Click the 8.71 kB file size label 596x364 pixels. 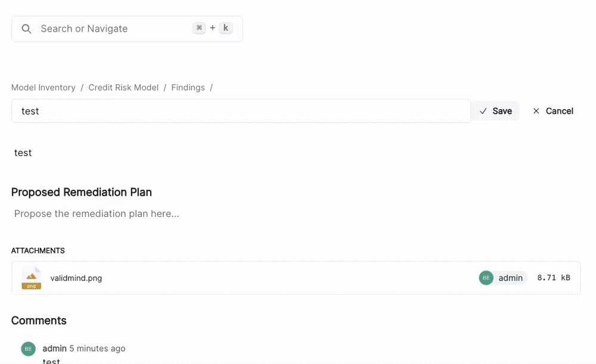click(x=553, y=278)
